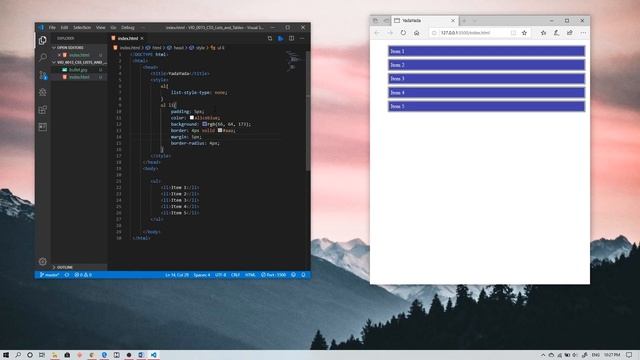This screenshot has height=360, width=640.
Task: Click the Item 3 bar in the browser page
Action: click(x=486, y=79)
